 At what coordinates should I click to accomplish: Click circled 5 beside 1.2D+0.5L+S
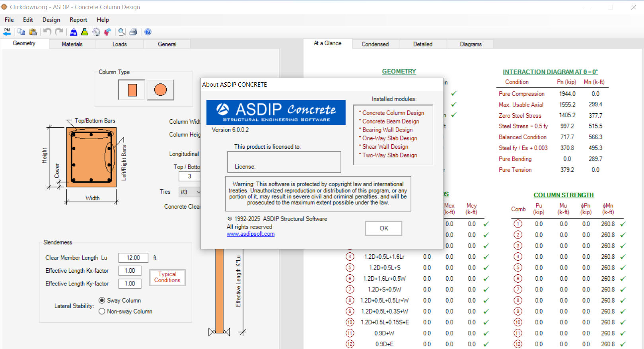(x=350, y=268)
